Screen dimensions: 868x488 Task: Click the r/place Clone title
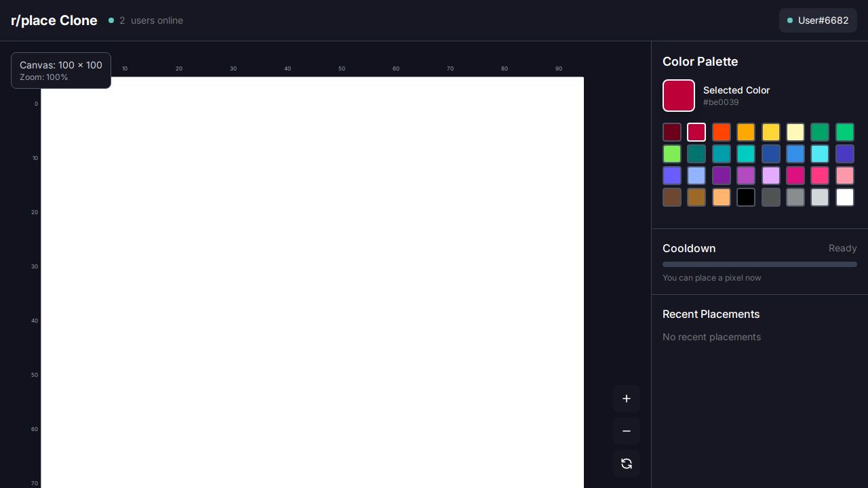point(54,20)
